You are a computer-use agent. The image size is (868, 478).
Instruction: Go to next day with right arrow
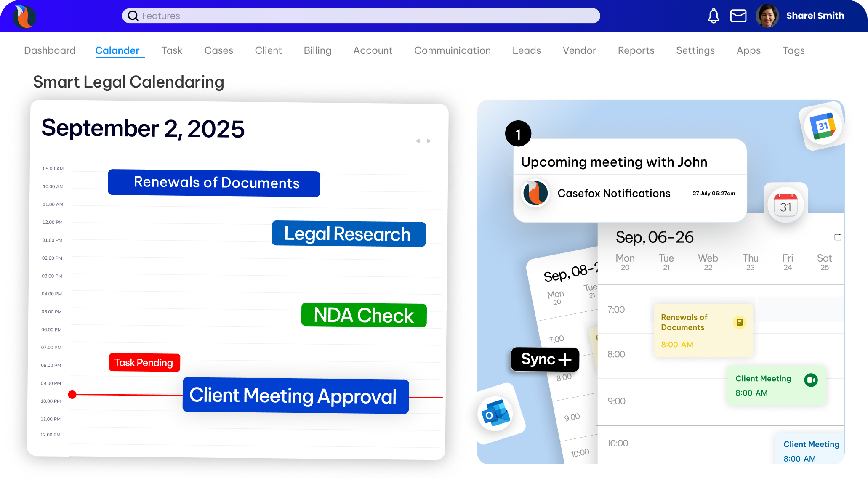click(x=429, y=141)
